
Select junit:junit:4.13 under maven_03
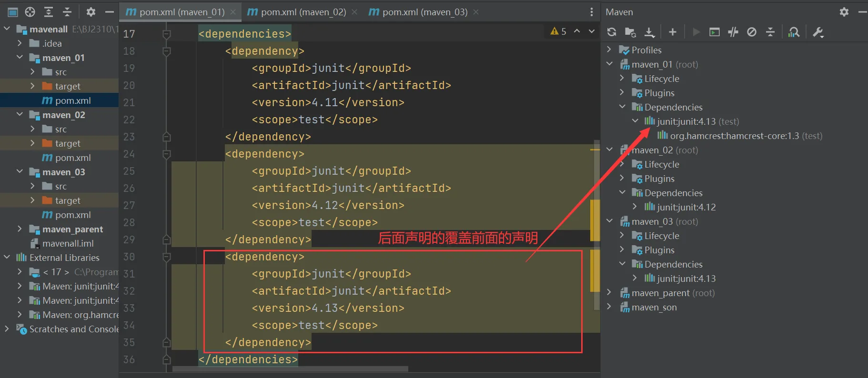(680, 279)
